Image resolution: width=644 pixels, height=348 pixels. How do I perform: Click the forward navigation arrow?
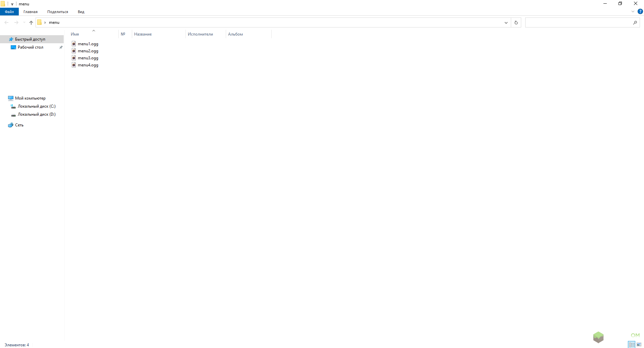pyautogui.click(x=16, y=22)
